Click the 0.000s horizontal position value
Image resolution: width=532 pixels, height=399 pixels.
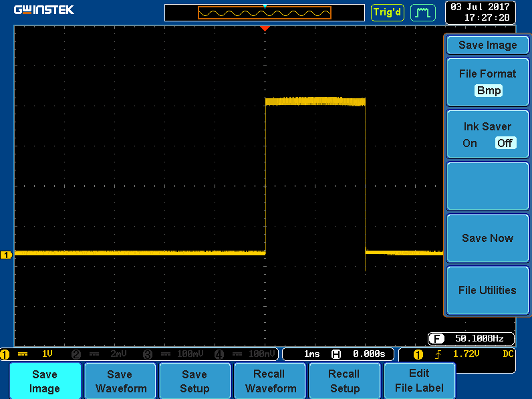[369, 354]
